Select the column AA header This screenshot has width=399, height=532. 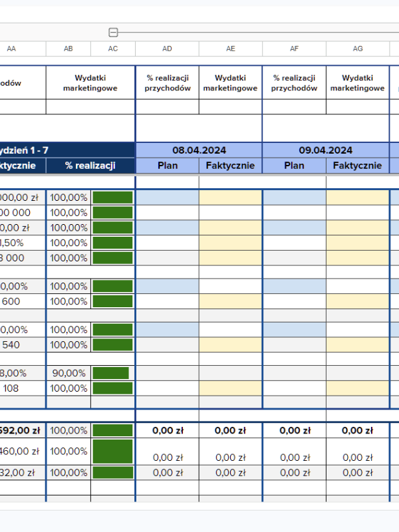(11, 49)
